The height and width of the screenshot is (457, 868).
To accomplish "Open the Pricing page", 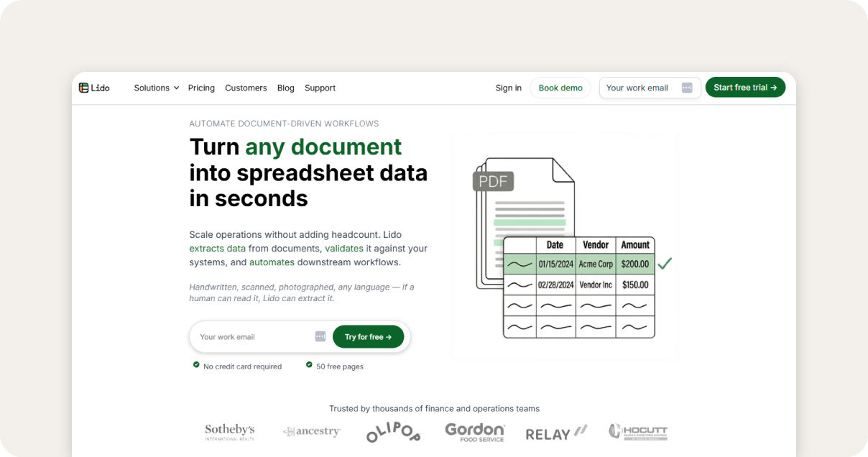I will (201, 88).
